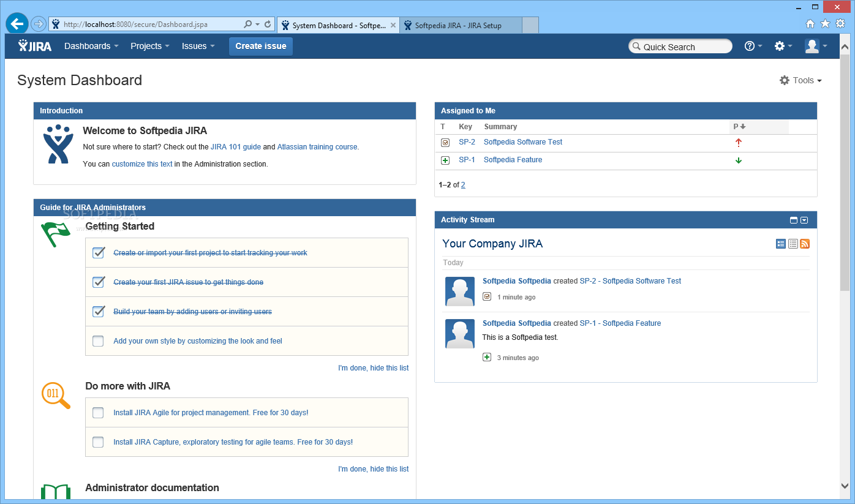
Task: Open the Projects dropdown menu
Action: click(x=149, y=46)
